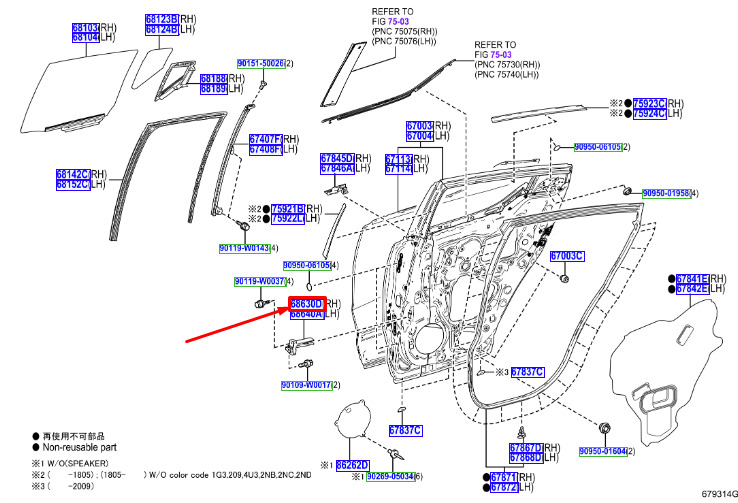The image size is (738, 503).
Task: Open 90950-06105 link with quantity (2)
Action: click(x=598, y=147)
